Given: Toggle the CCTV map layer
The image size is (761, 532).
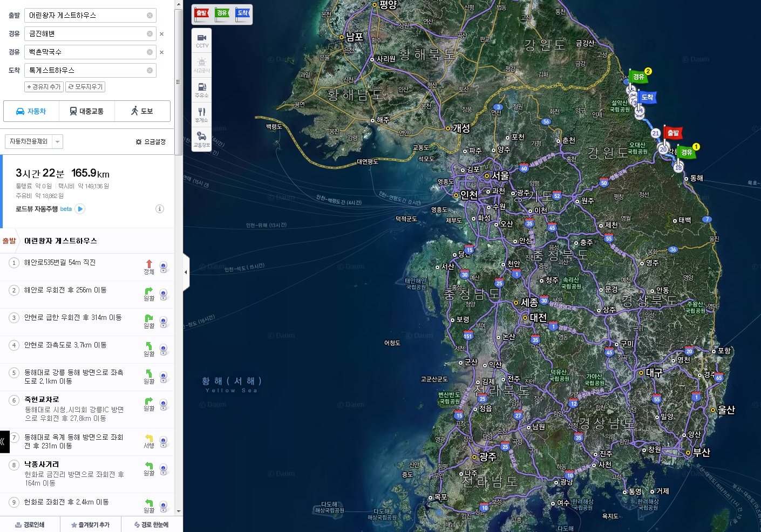Looking at the screenshot, I should [x=201, y=40].
